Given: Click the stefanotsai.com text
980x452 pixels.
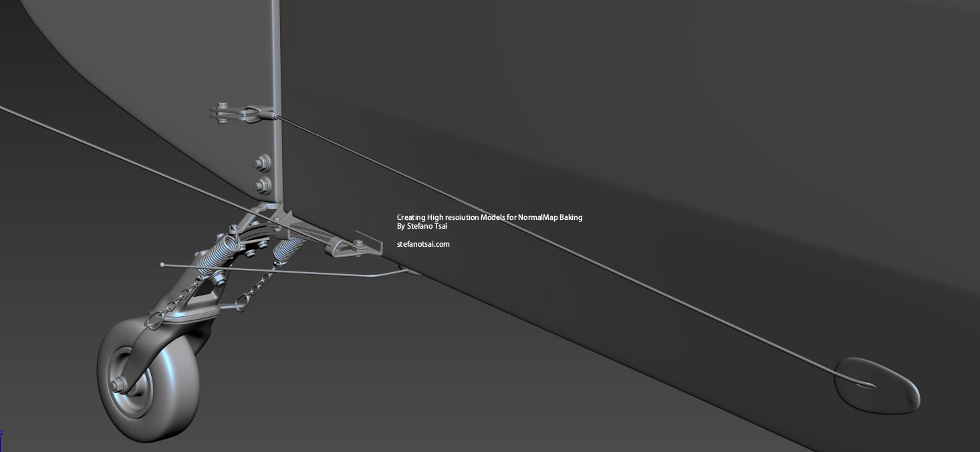Looking at the screenshot, I should (x=423, y=244).
